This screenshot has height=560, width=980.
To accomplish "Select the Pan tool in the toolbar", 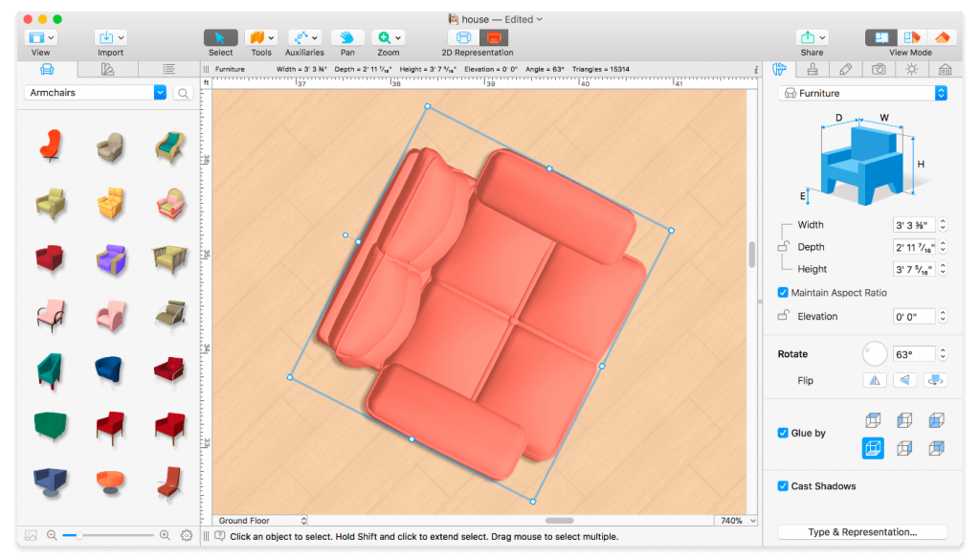I will click(x=345, y=39).
